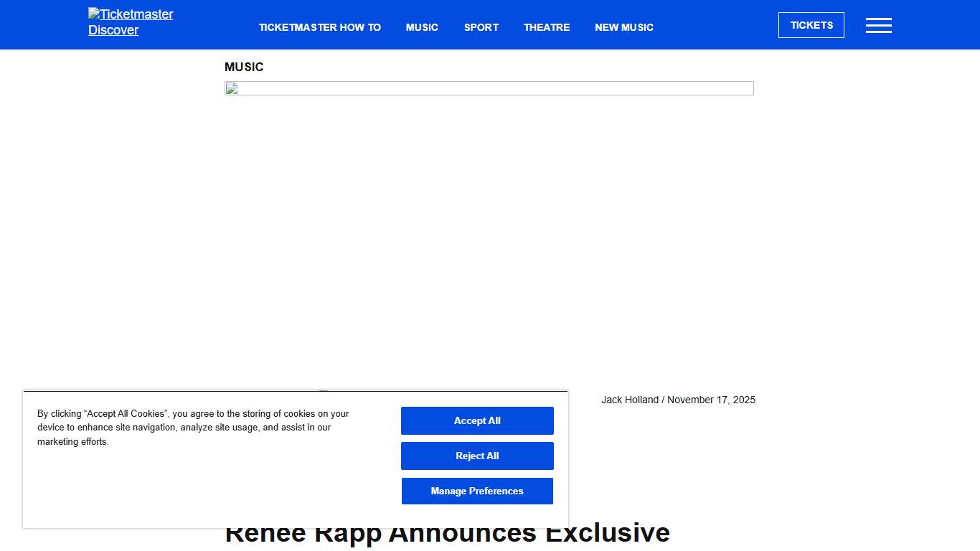
Task: Open the TICKETMASTER HOW TO section
Action: click(320, 27)
